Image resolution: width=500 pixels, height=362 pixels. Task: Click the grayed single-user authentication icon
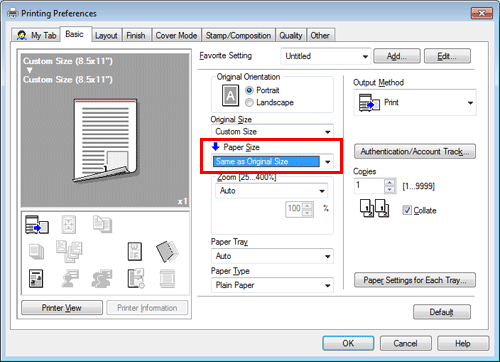point(70,279)
